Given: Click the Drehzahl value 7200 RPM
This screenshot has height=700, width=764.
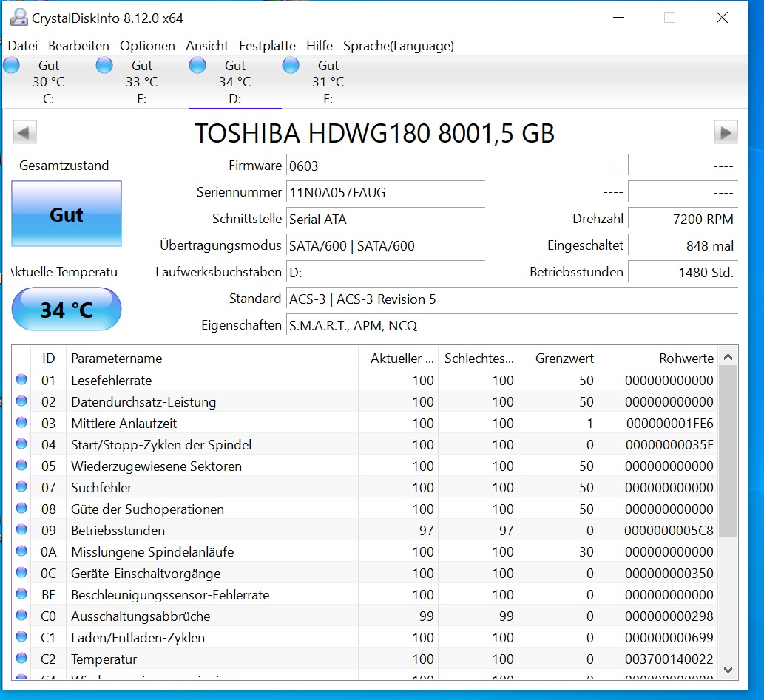Looking at the screenshot, I should (683, 220).
